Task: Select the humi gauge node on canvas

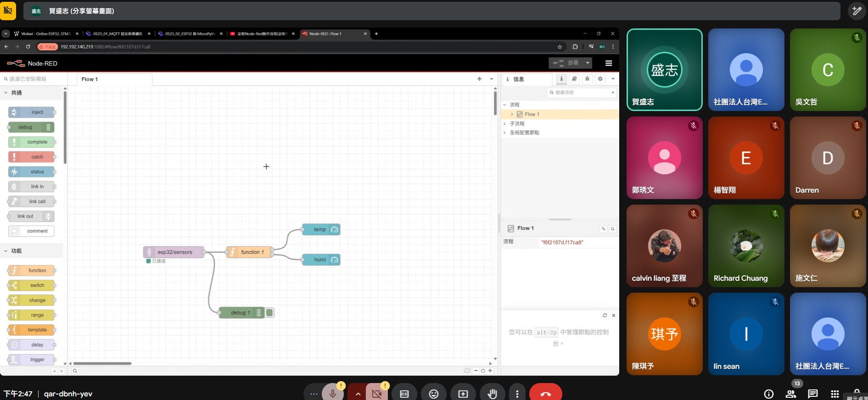Action: click(x=321, y=260)
